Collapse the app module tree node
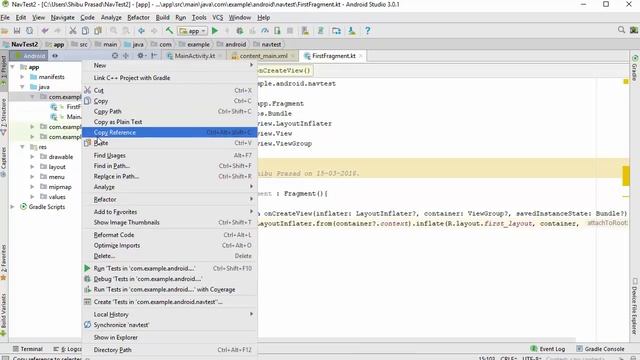The image size is (640, 360). coord(13,67)
